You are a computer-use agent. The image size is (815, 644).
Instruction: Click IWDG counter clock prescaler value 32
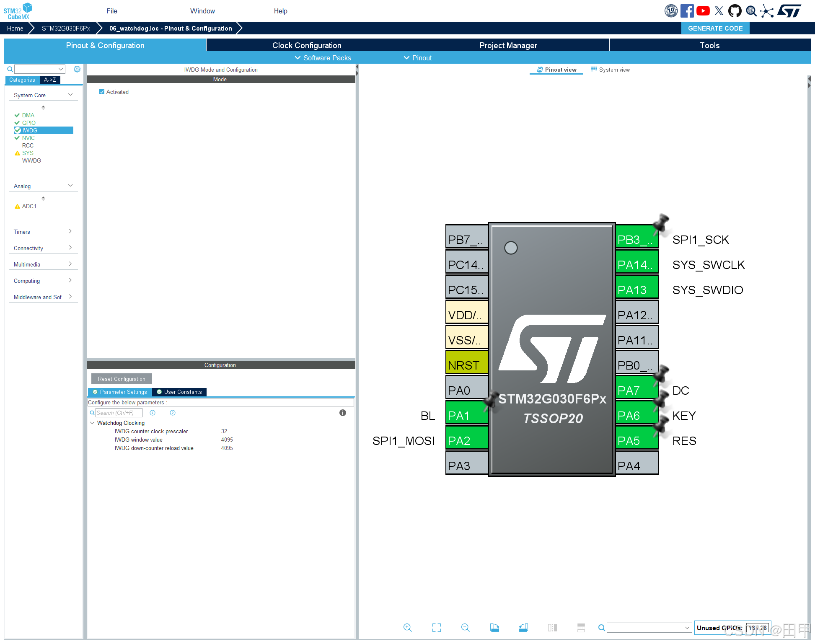224,431
